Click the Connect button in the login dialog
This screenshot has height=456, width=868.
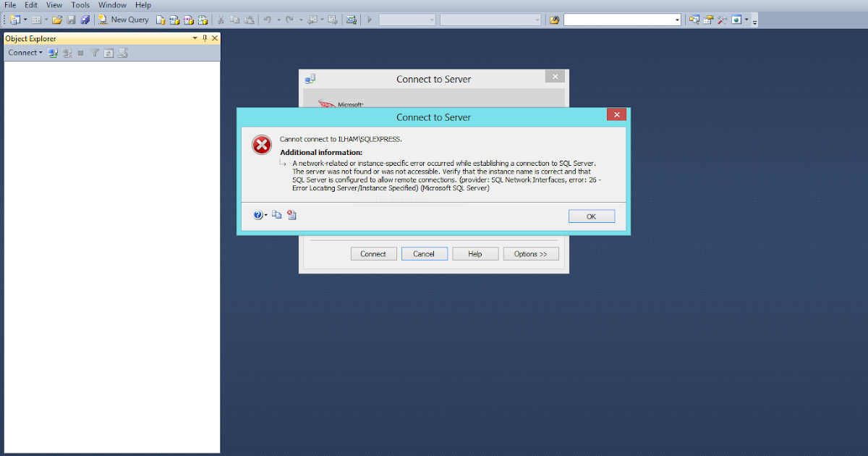[x=373, y=254]
